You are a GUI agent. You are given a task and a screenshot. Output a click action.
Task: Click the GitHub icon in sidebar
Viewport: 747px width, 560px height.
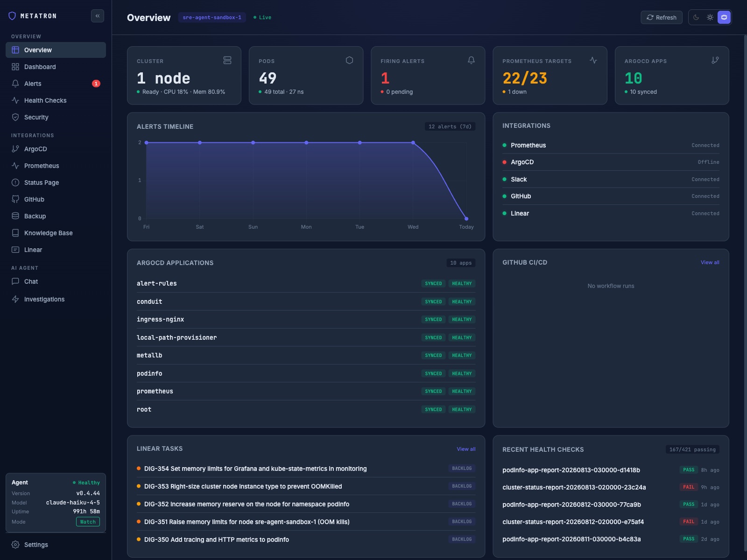15,199
